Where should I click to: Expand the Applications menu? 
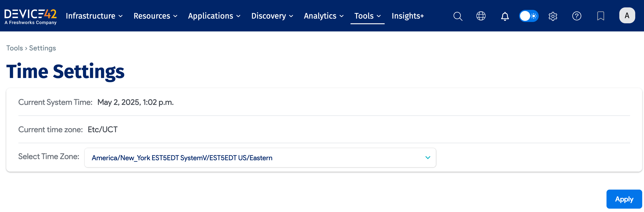click(x=214, y=16)
